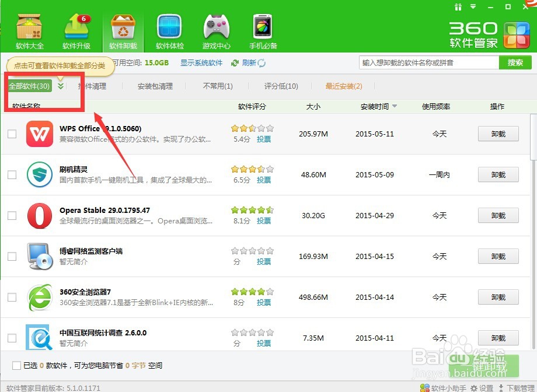
Task: Click 卸载 button for 中国互联网统计调查
Action: coord(498,338)
